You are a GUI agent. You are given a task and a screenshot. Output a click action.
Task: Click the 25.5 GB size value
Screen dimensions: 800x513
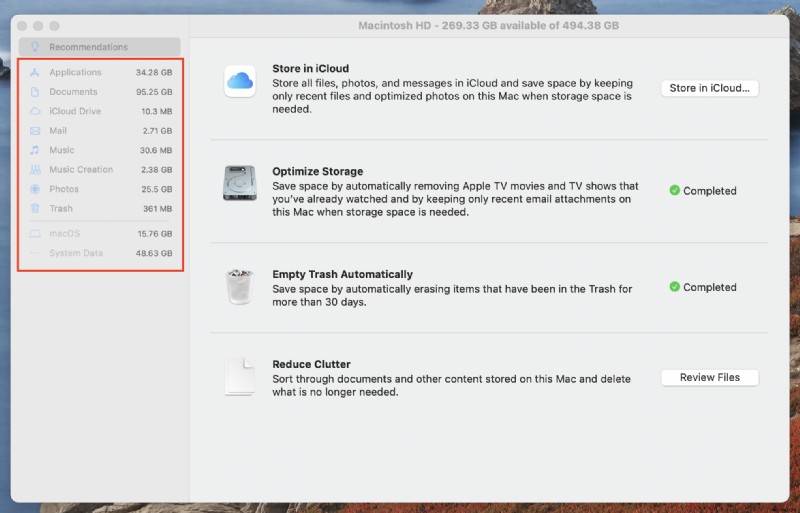coord(157,189)
